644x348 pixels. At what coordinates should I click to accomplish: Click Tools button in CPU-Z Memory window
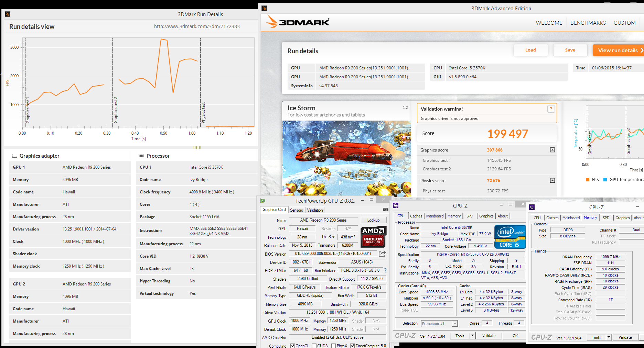point(596,337)
